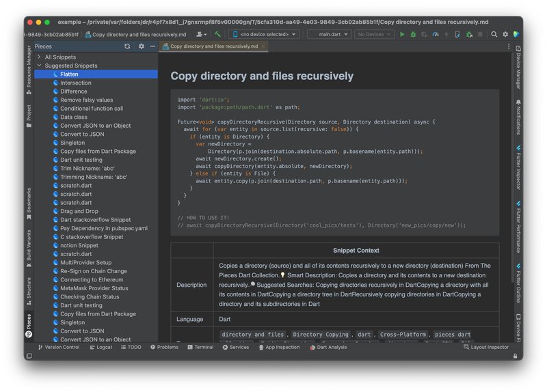Image resolution: width=547 pixels, height=392 pixels.
Task: Click the run with coverage icon
Action: pos(424,34)
